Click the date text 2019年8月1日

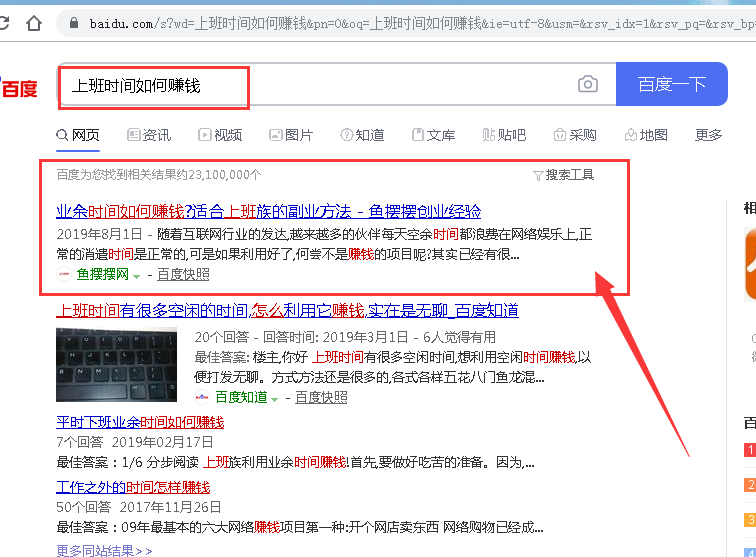coord(99,234)
